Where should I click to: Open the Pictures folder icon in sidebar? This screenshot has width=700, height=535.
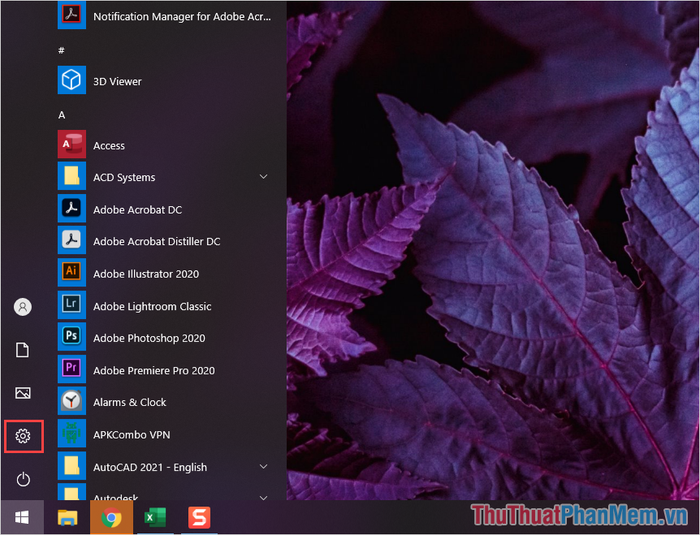(x=23, y=393)
